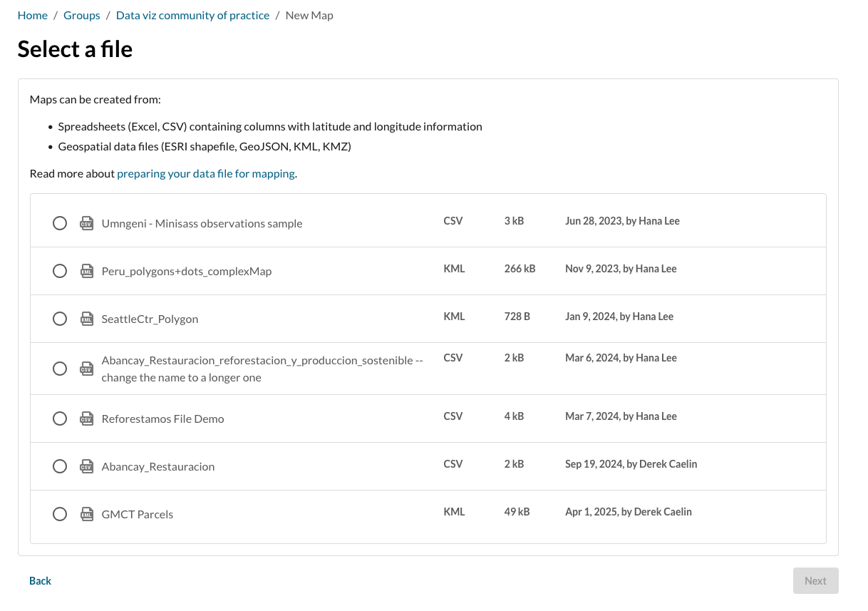Screen dimensions: 868x611
Task: Click the Reforestamos File Demo file name
Action: [163, 419]
